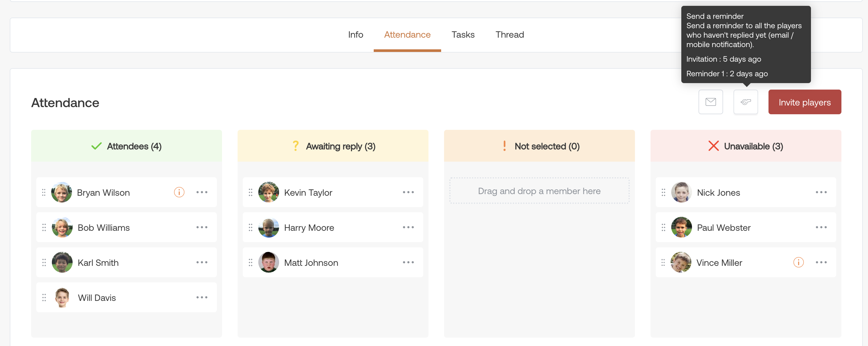
Task: Click Harry Moore's avatar photo
Action: [x=269, y=227]
